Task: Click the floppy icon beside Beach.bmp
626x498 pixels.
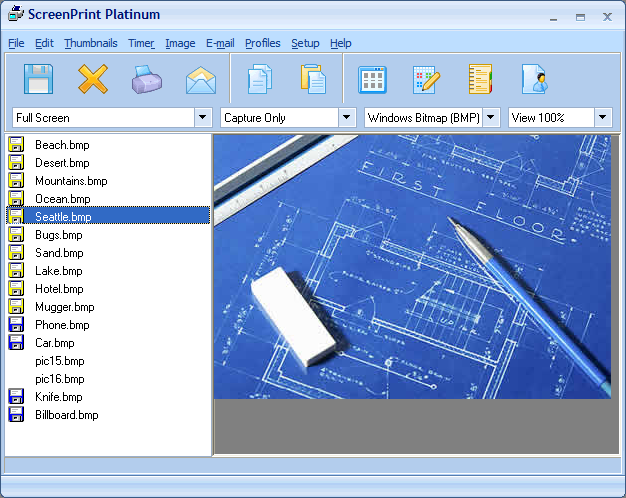Action: (16, 145)
